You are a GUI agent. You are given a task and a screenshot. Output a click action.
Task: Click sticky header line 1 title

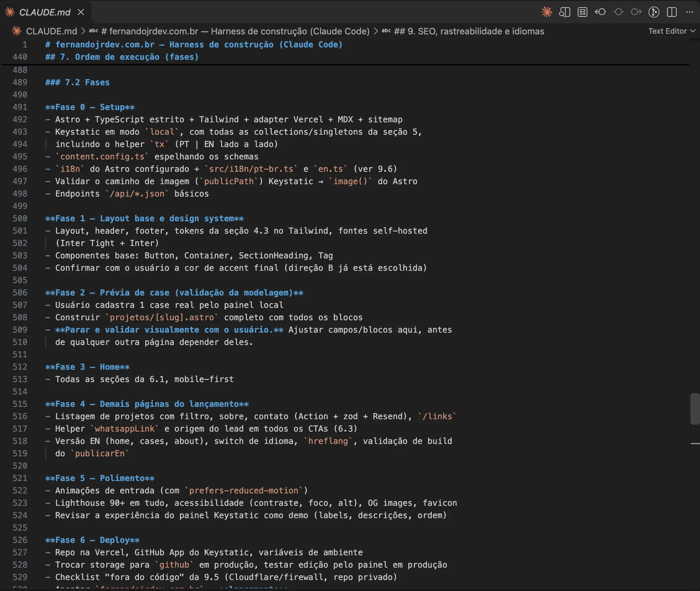pyautogui.click(x=194, y=45)
